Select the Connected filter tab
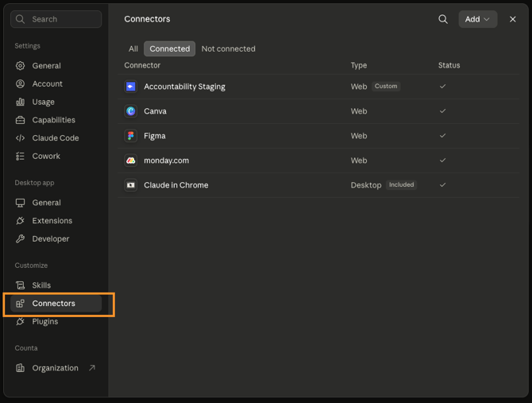The image size is (532, 403). pos(170,48)
